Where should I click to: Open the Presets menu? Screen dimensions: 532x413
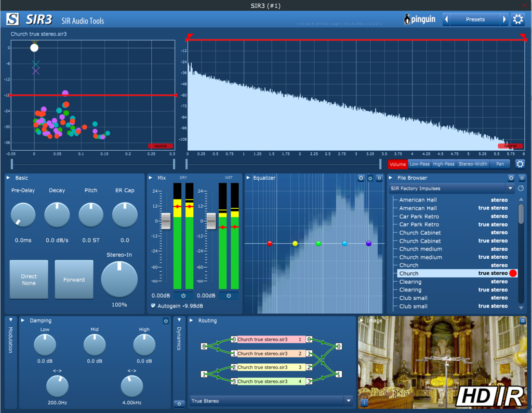[x=475, y=19]
